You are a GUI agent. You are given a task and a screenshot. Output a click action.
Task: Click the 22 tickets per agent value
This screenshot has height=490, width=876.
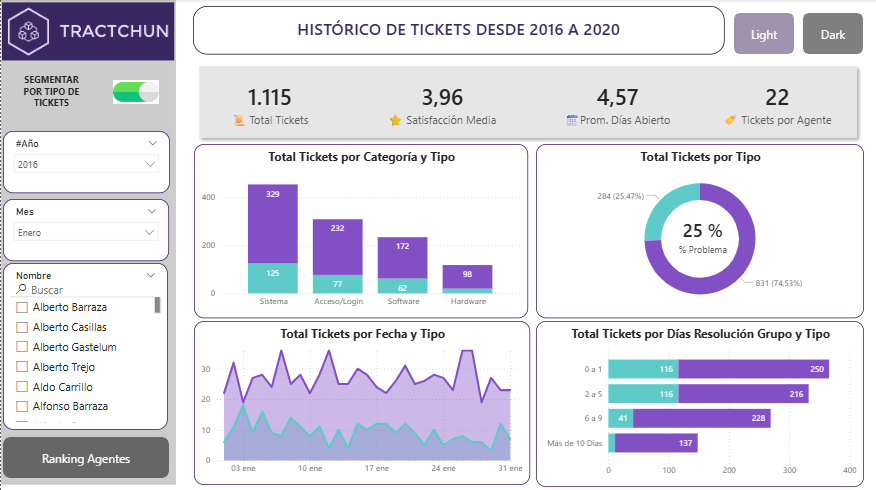777,98
